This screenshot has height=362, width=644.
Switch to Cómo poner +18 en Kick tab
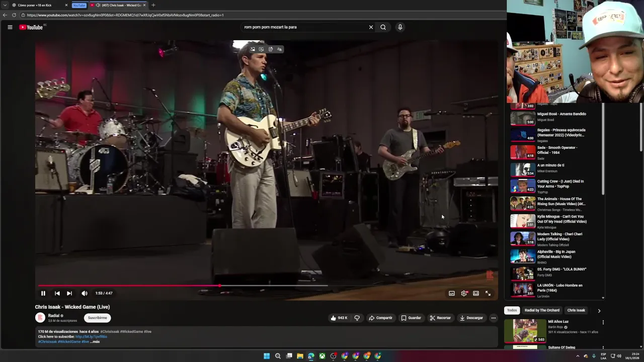[35, 5]
